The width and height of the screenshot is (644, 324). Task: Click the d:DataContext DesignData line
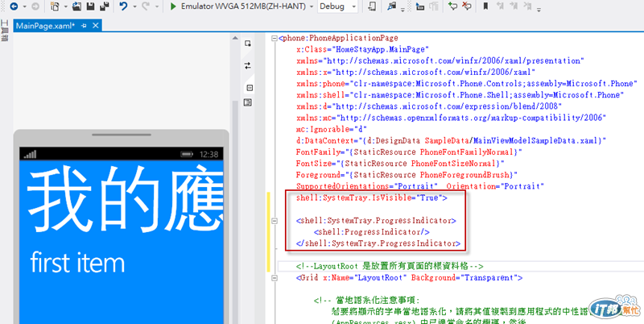(451, 140)
